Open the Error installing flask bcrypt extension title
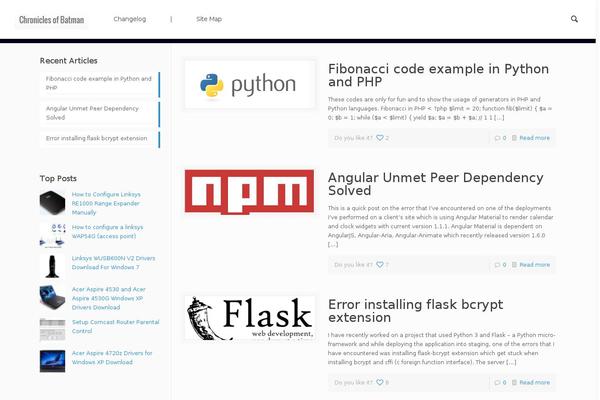 coord(416,311)
